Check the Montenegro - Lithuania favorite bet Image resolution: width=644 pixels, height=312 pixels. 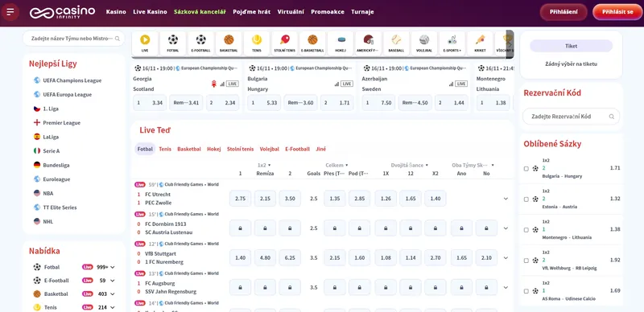[x=526, y=230]
